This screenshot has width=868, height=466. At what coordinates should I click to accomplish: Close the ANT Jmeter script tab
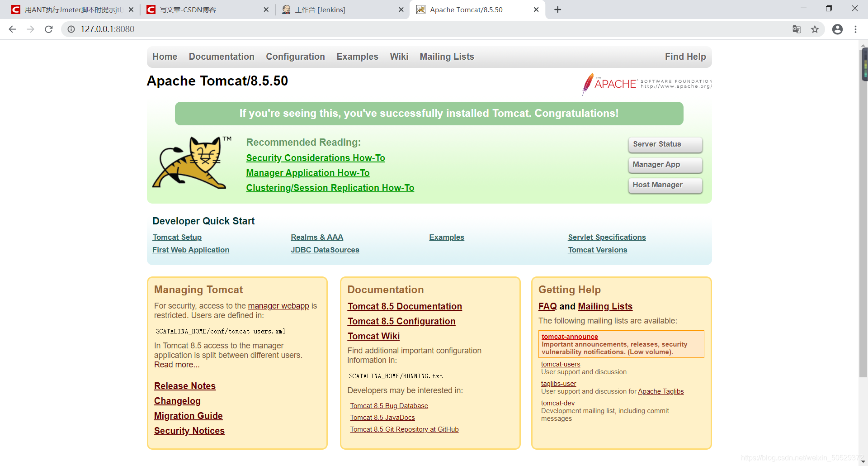(x=131, y=10)
